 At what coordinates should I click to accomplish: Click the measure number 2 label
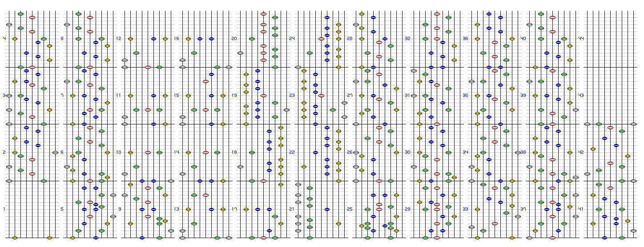point(4,152)
